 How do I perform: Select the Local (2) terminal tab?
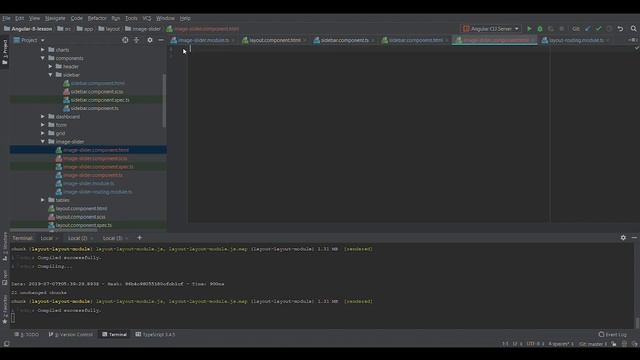click(x=78, y=238)
